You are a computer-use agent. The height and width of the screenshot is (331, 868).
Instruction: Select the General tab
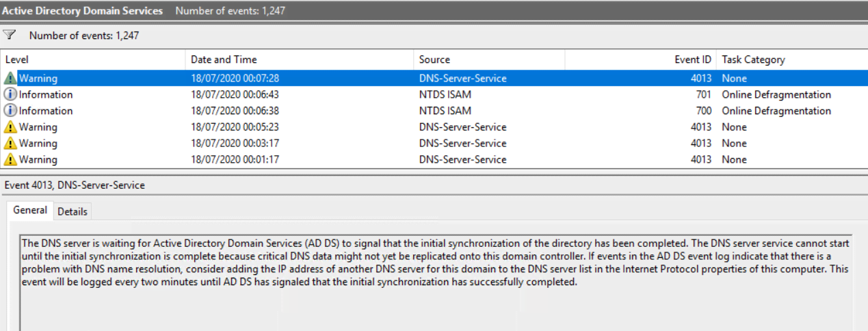click(x=30, y=211)
